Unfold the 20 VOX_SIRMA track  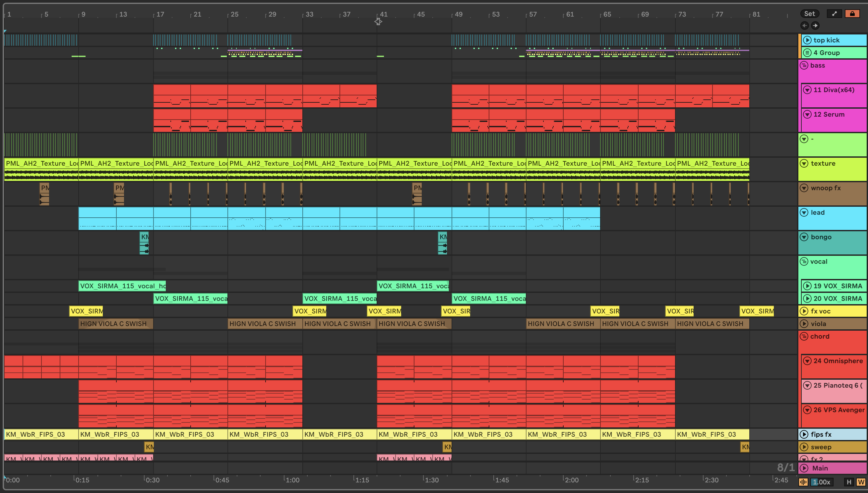(x=807, y=299)
